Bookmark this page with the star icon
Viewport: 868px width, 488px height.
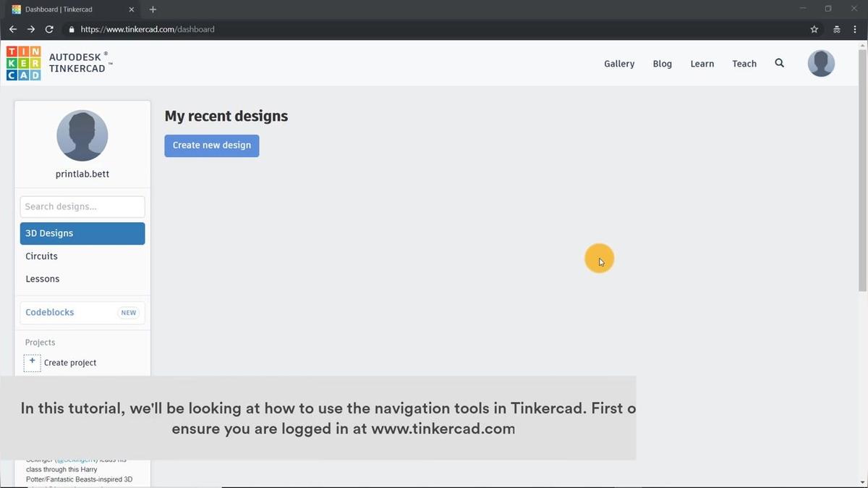point(814,30)
